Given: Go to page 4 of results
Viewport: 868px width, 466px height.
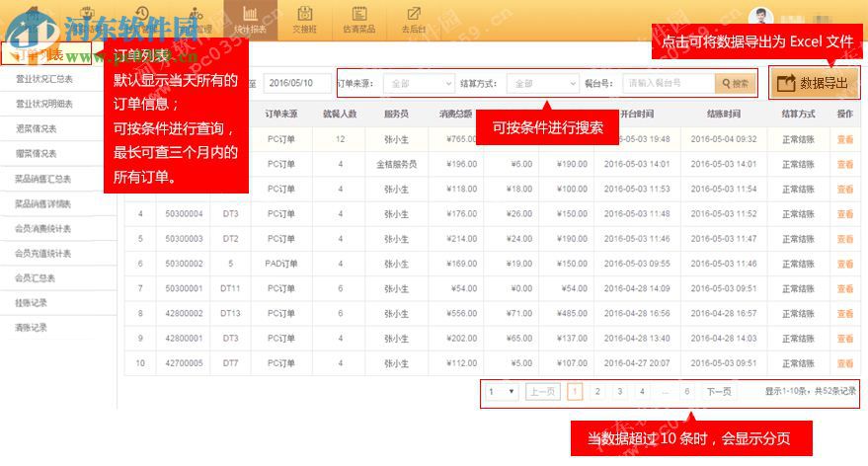Looking at the screenshot, I should tap(642, 392).
